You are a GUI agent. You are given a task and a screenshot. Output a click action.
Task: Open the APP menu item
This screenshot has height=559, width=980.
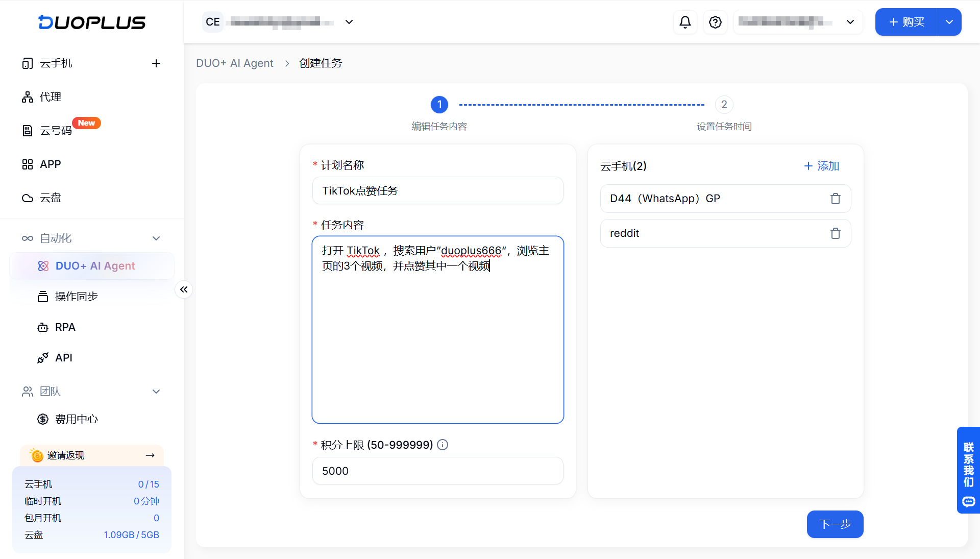pyautogui.click(x=50, y=164)
